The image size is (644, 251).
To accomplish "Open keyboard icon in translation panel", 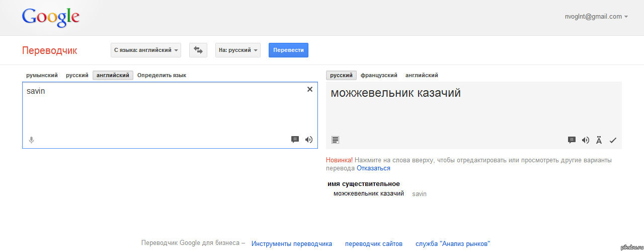I will pyautogui.click(x=572, y=140).
